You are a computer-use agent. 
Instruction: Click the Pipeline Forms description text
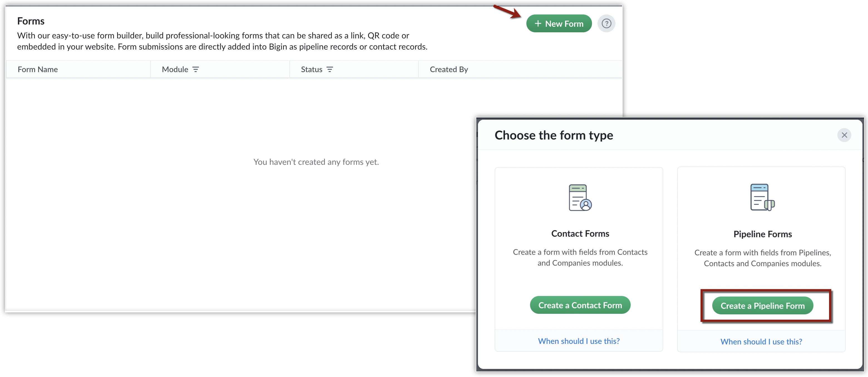pos(763,258)
